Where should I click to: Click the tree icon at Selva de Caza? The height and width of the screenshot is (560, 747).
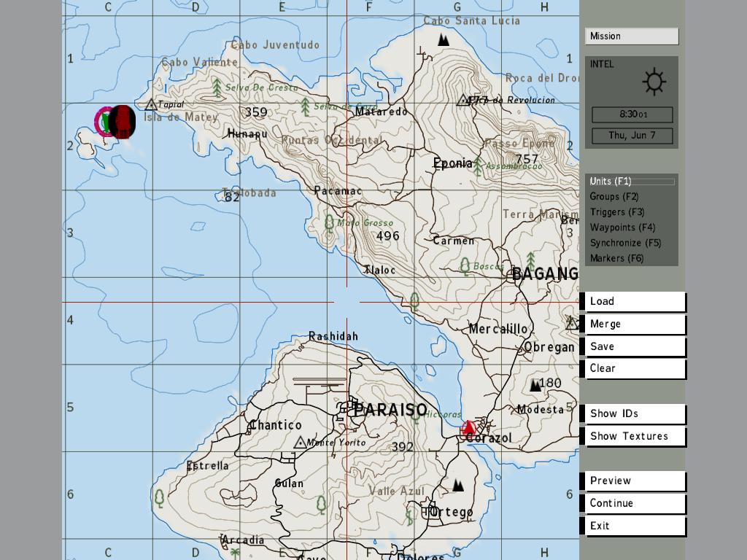[x=306, y=106]
